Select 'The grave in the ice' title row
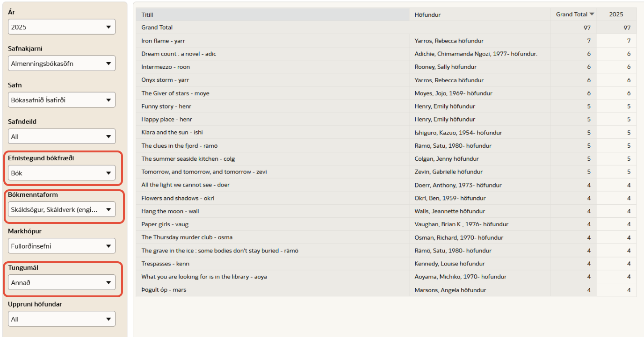Viewport: 644px width, 337px height. tap(220, 251)
